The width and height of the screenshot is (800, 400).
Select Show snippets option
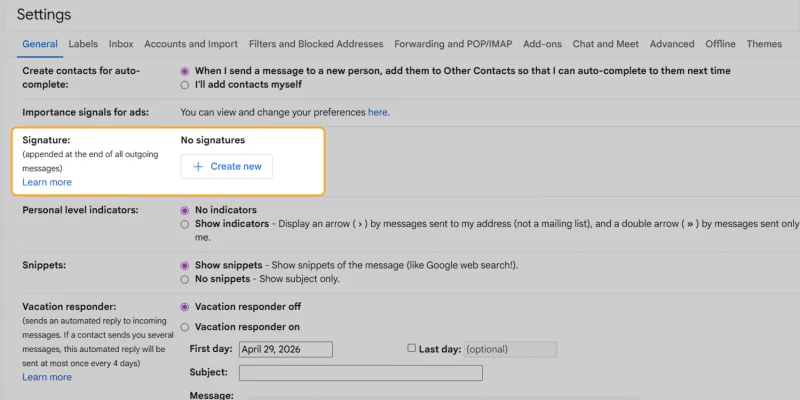click(185, 266)
